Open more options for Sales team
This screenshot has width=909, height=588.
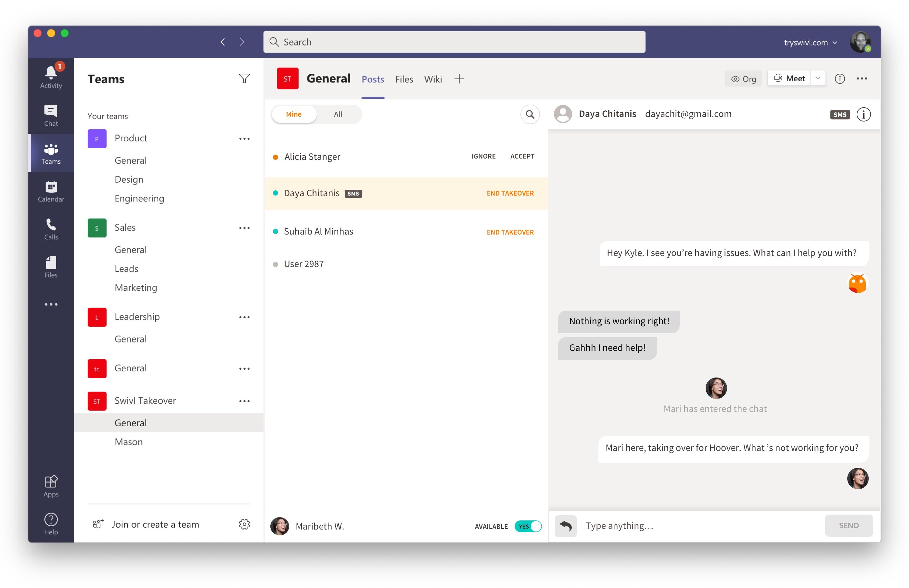244,228
